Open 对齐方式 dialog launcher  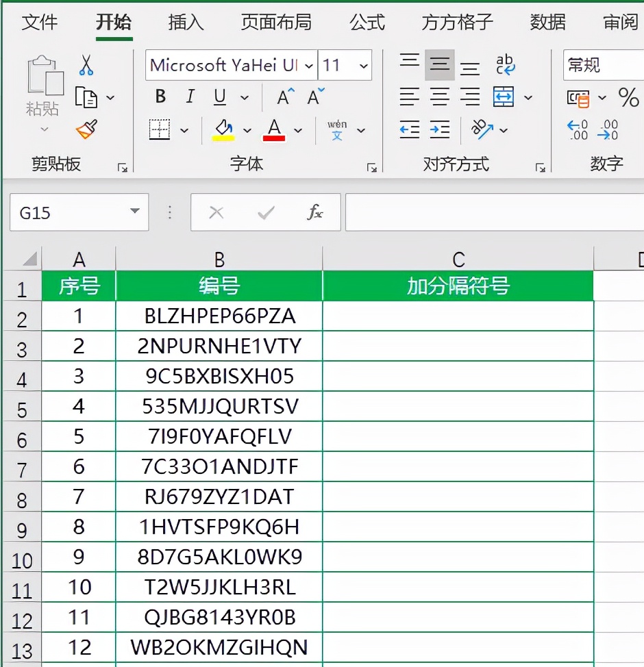pyautogui.click(x=541, y=168)
